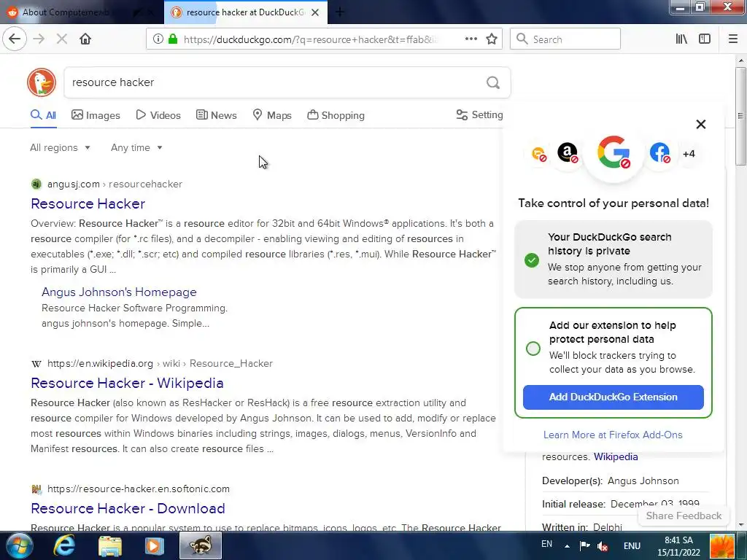Click the +4 more trackers badge

(x=689, y=154)
